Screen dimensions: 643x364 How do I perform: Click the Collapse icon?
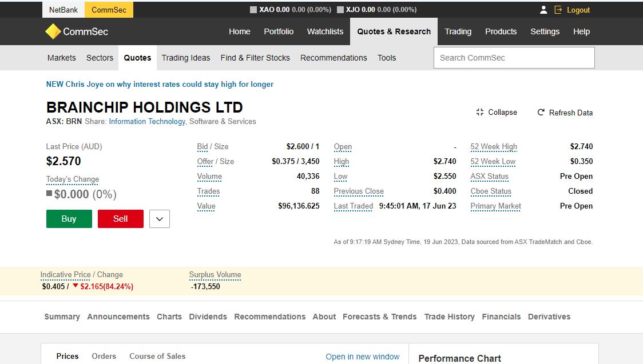pos(479,113)
